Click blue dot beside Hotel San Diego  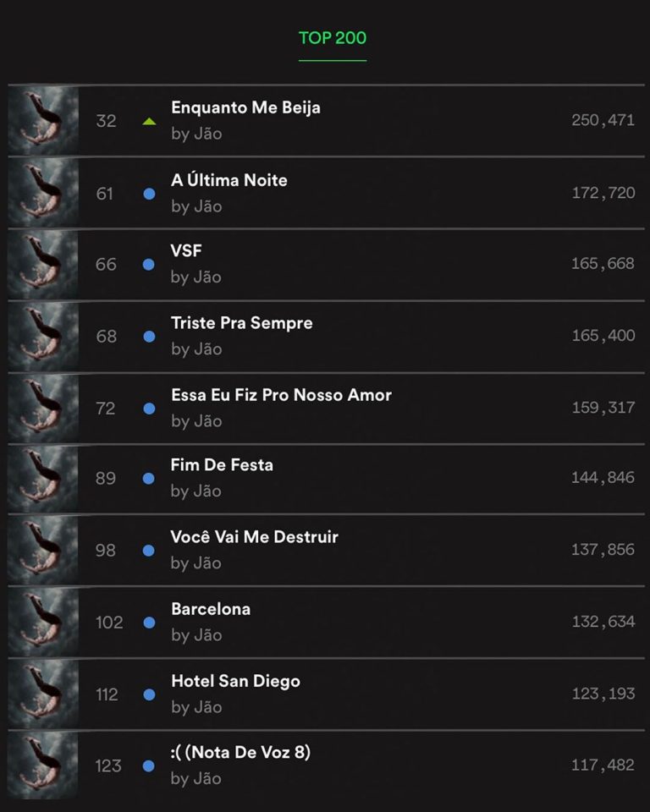(149, 694)
